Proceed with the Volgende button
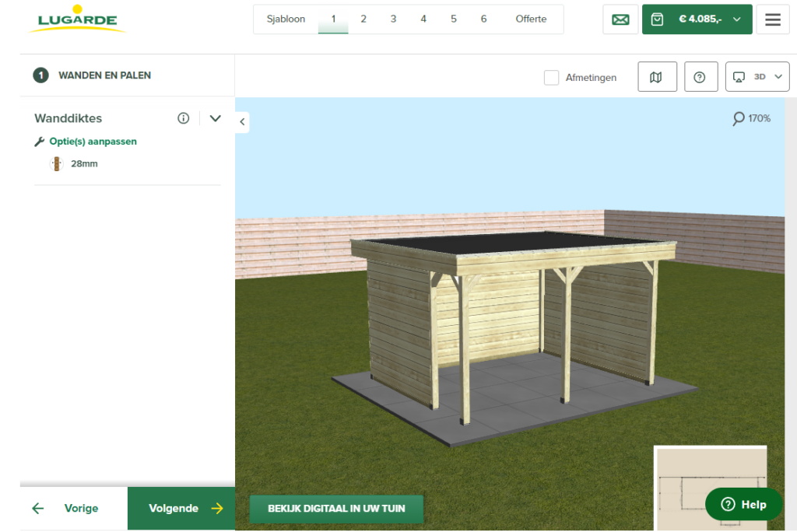 (x=181, y=508)
